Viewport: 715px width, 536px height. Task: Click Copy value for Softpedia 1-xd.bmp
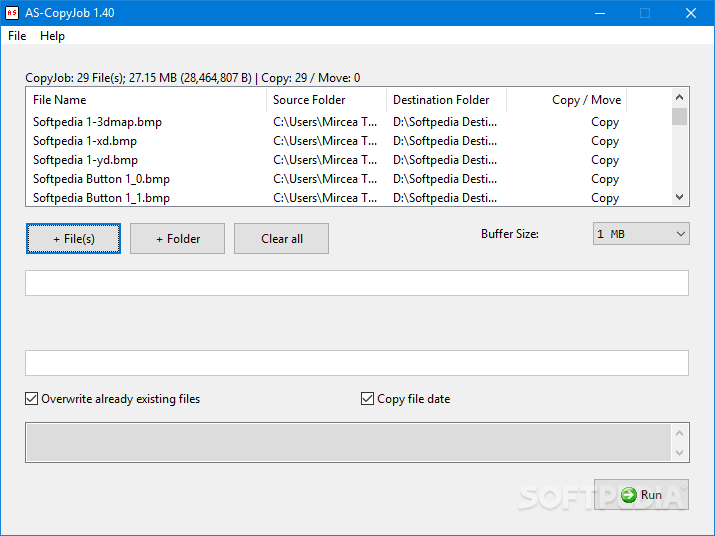pos(605,141)
